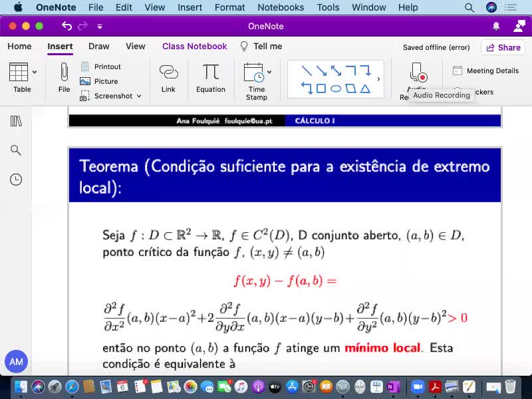Open the Notebooks menu in the menu bar
Image resolution: width=532 pixels, height=399 pixels.
pyautogui.click(x=281, y=7)
